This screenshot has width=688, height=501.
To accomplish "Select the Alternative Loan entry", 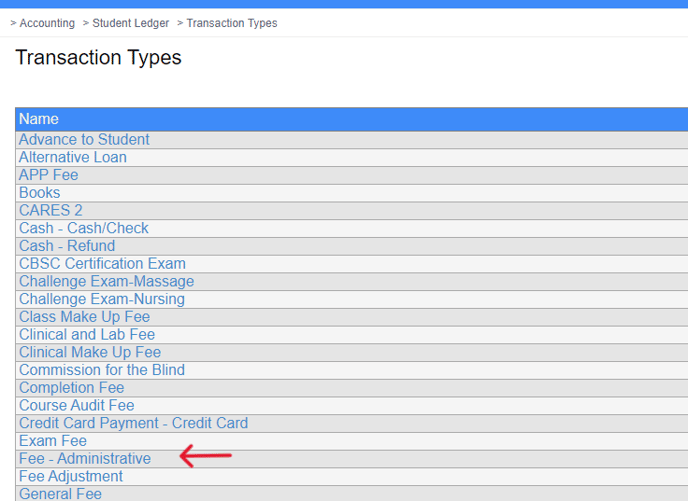I will click(73, 158).
